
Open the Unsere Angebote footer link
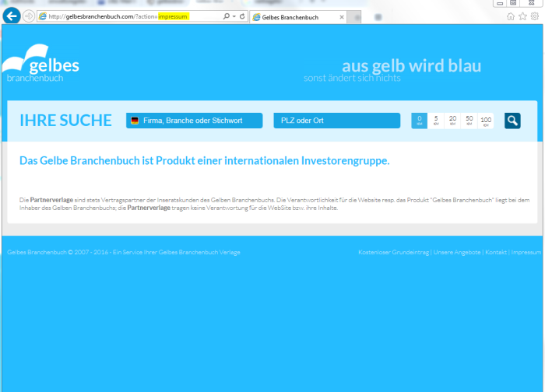point(457,253)
